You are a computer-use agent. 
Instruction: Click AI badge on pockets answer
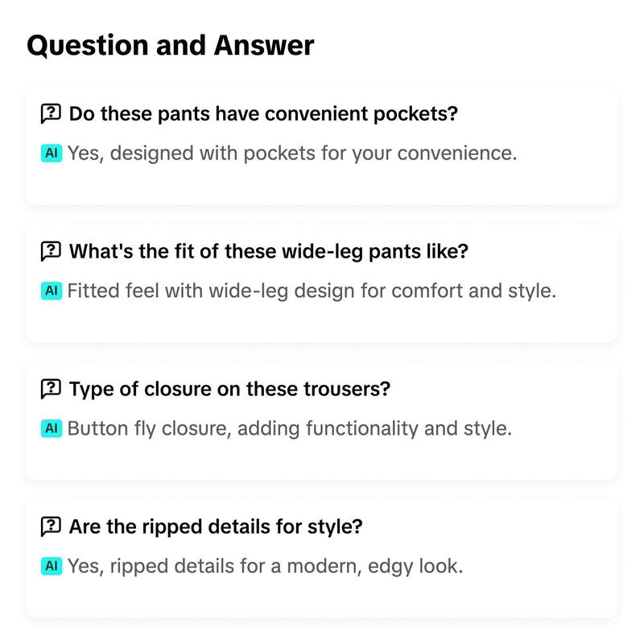click(52, 153)
